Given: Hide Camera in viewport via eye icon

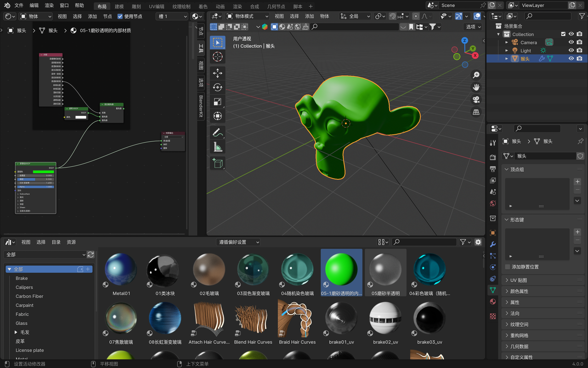Looking at the screenshot, I should click(571, 42).
